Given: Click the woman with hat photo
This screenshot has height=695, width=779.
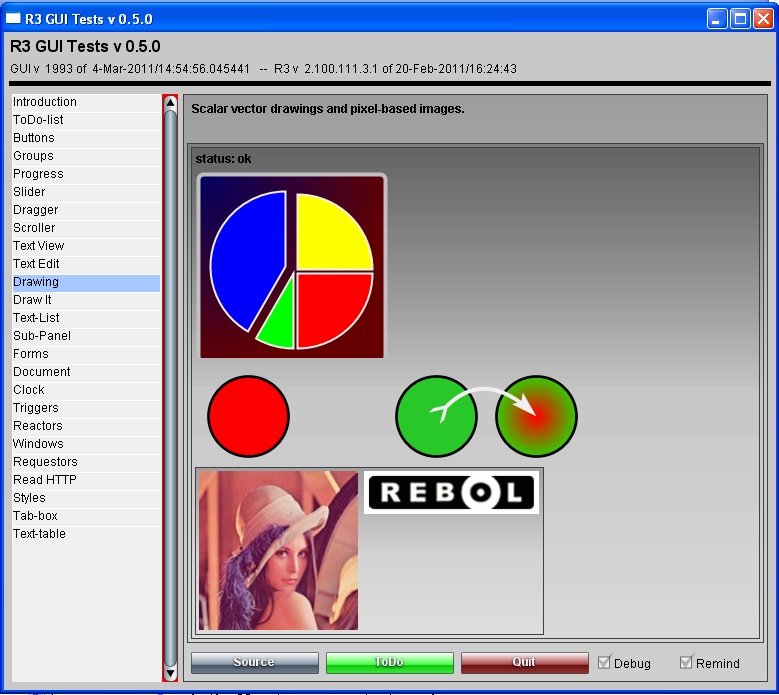Looking at the screenshot, I should click(x=278, y=550).
